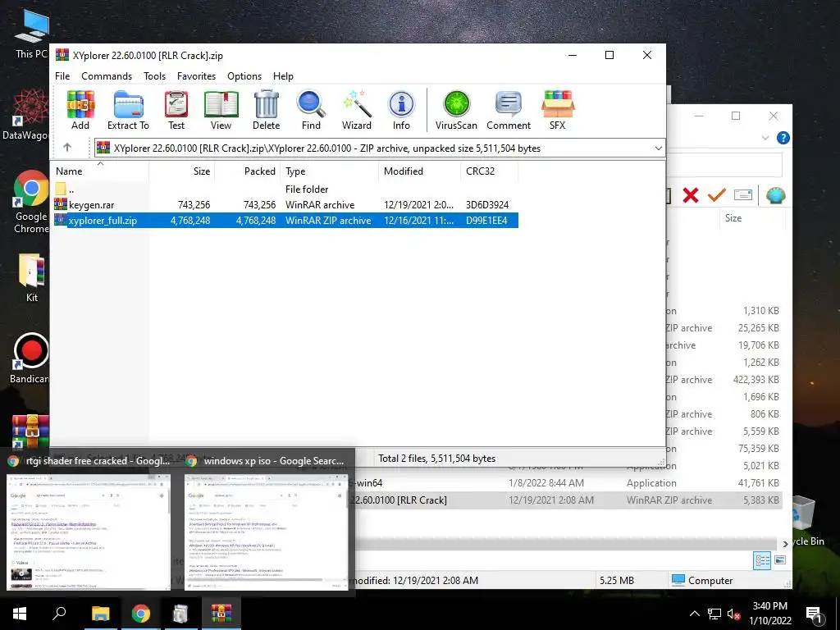Screen dimensions: 840x630
Task: Click the globe shell icon in the background window
Action: click(775, 195)
